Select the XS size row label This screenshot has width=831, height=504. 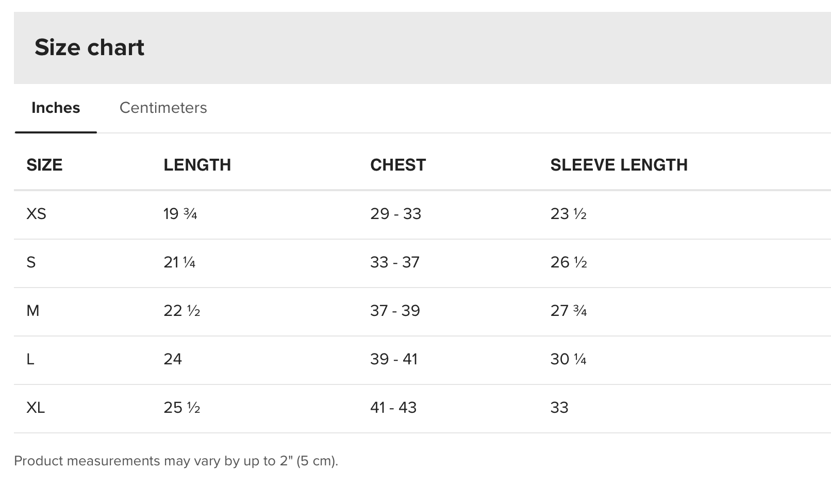point(36,214)
